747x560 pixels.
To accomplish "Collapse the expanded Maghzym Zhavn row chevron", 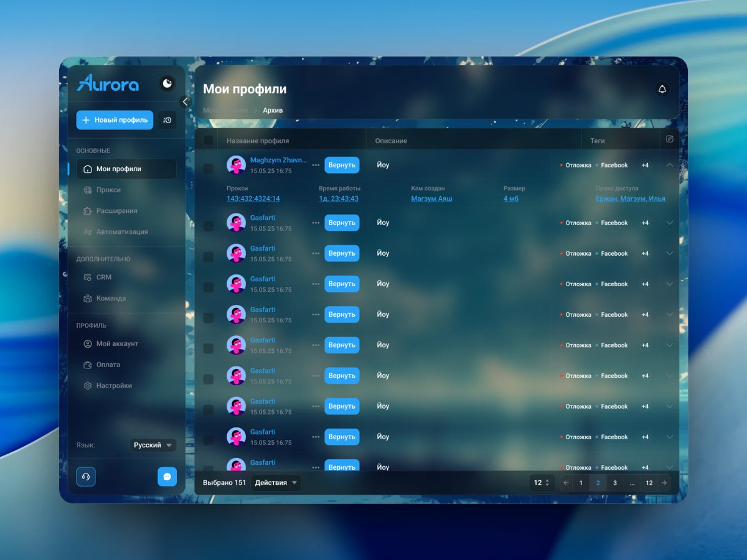I will (x=670, y=166).
